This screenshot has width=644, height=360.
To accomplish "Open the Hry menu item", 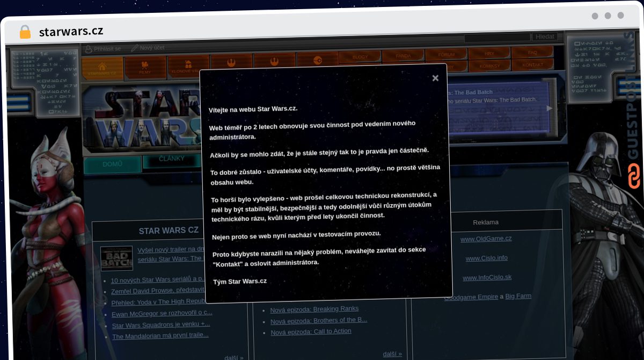I will click(489, 53).
